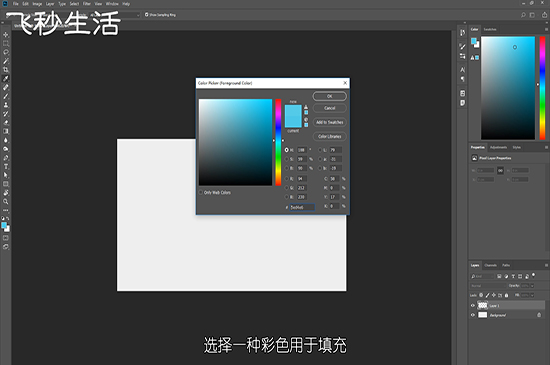Select the Zoom tool
The image size is (550, 365).
(x=6, y=202)
